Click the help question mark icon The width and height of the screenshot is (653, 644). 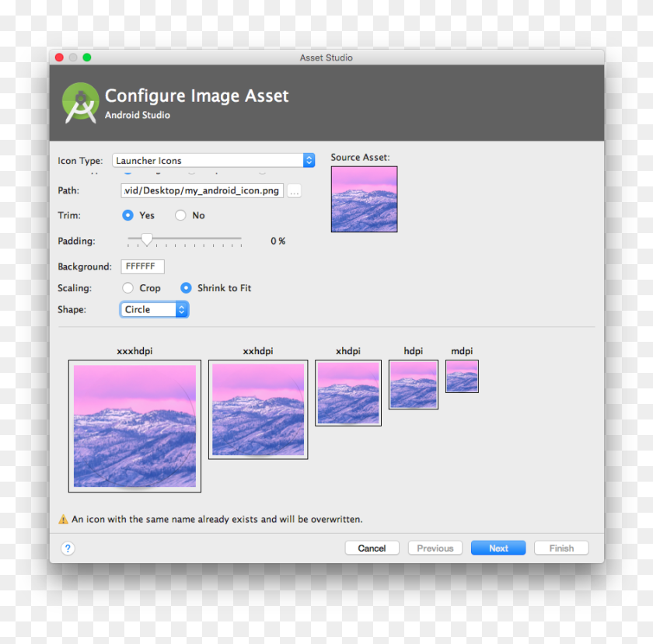pos(68,548)
